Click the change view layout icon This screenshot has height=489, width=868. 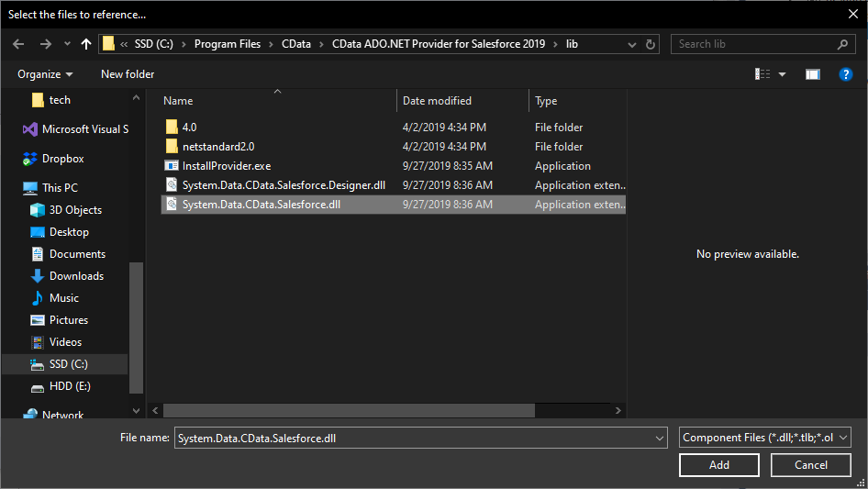pyautogui.click(x=762, y=74)
